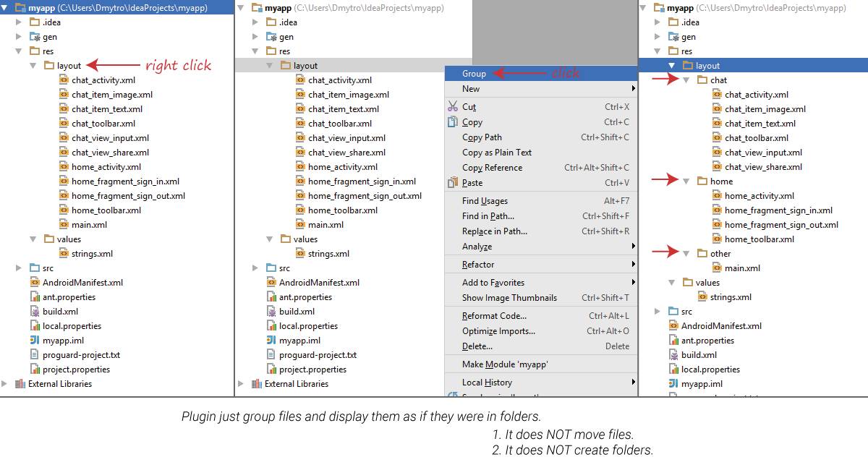868x470 pixels.
Task: Click home group folder icon in right panel
Action: tap(702, 181)
